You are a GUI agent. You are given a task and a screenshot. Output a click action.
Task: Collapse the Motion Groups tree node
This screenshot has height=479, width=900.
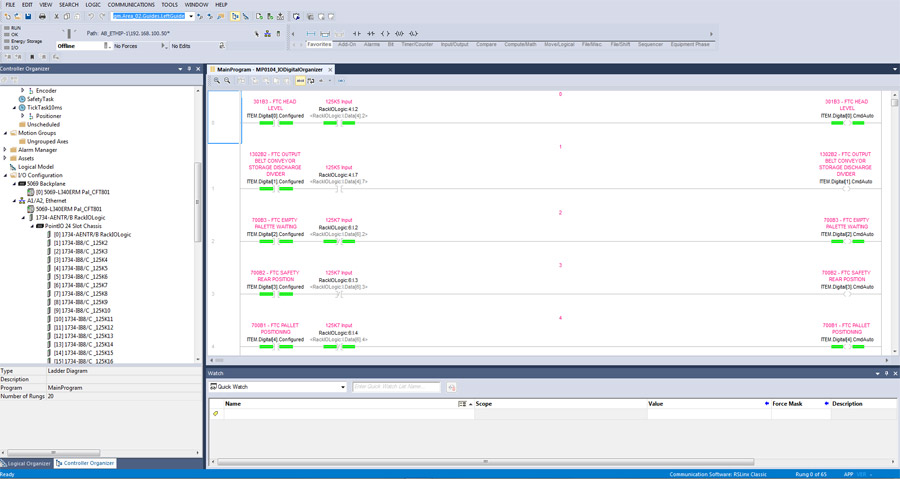6,133
